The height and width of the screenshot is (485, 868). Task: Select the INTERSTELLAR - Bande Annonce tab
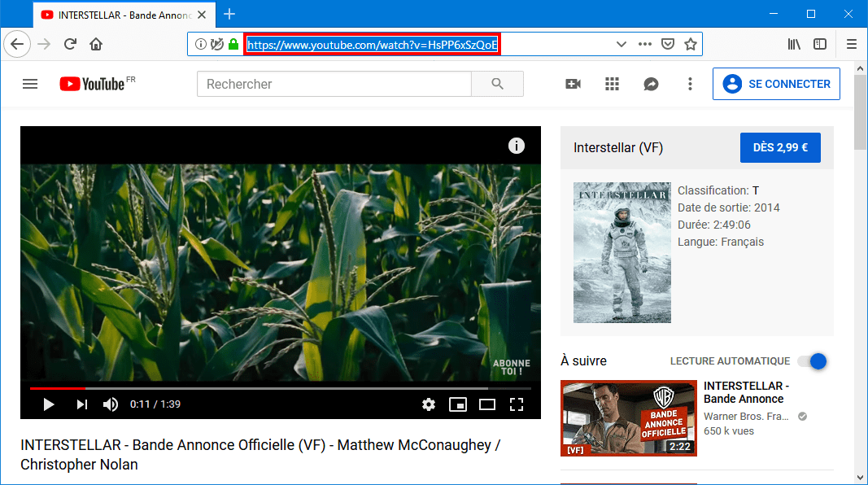click(124, 15)
